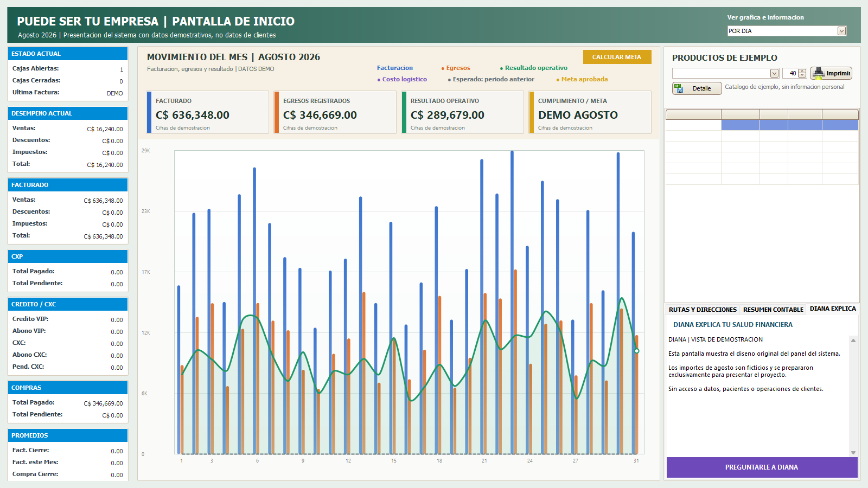Click the ESTADO ACTUAL panel header
This screenshot has height=488, width=868.
coord(68,54)
